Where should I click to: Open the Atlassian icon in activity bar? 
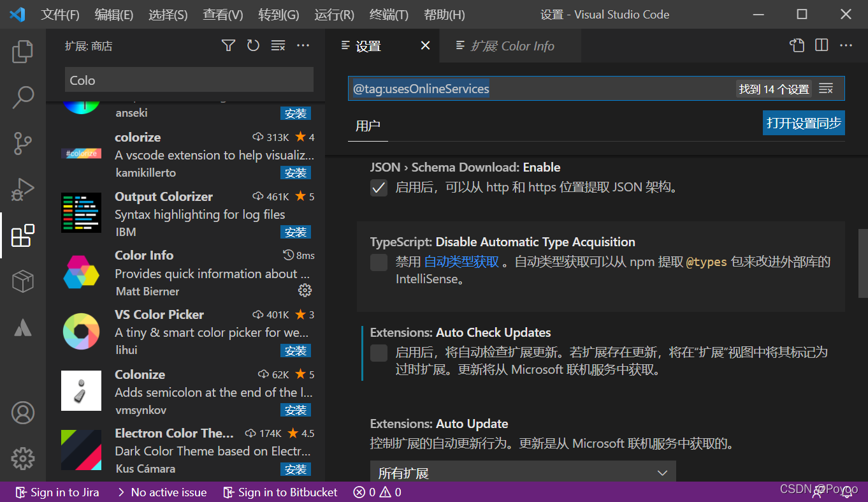coord(23,327)
